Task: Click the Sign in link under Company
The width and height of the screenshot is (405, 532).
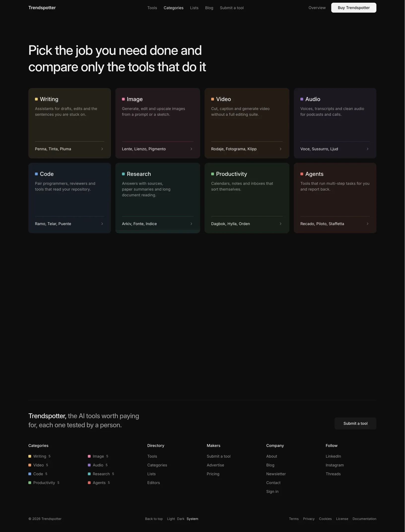Action: pyautogui.click(x=272, y=492)
